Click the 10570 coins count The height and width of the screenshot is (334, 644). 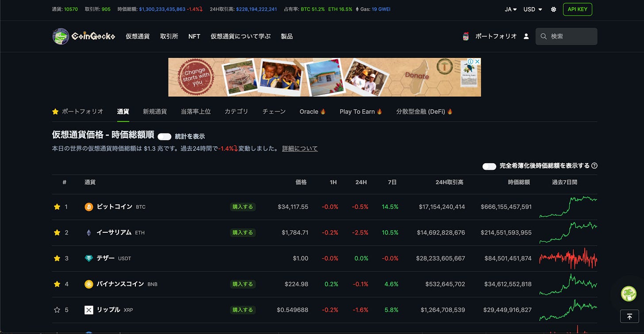tap(71, 9)
